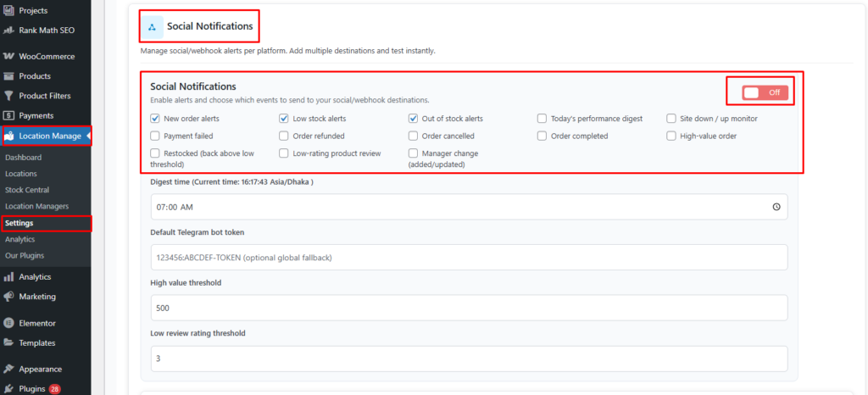The width and height of the screenshot is (868, 395).
Task: Focus the Default Telegram bot token field
Action: [469, 258]
